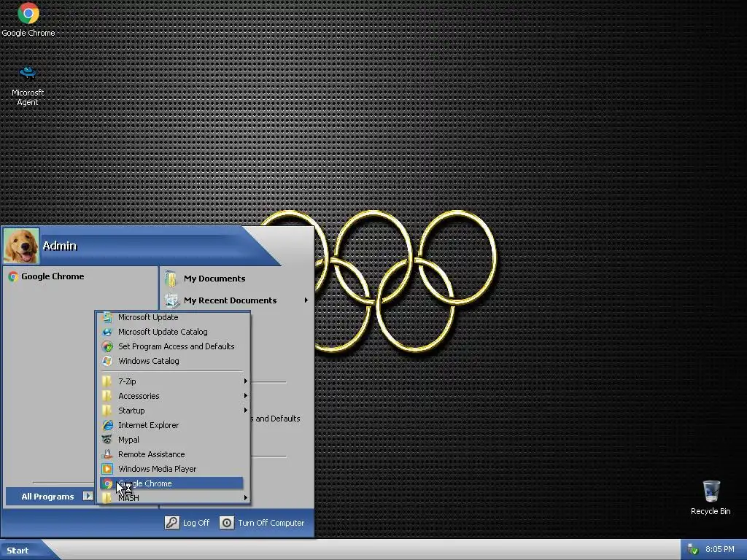Expand the My Recent Documents arrow
Screen dimensions: 747x560
[x=306, y=300]
